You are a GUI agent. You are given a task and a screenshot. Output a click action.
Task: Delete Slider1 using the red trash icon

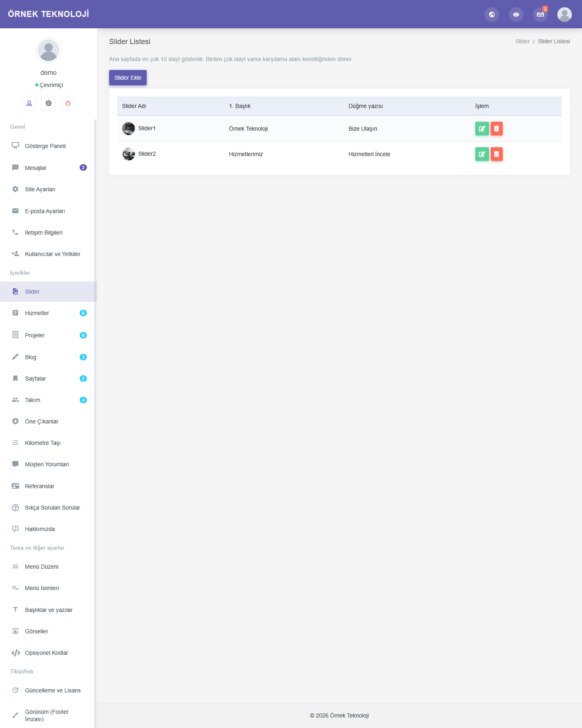(x=497, y=129)
